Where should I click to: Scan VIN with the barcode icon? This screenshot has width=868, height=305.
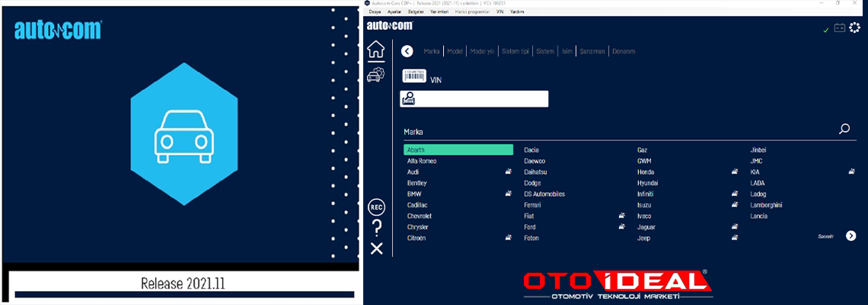[414, 76]
